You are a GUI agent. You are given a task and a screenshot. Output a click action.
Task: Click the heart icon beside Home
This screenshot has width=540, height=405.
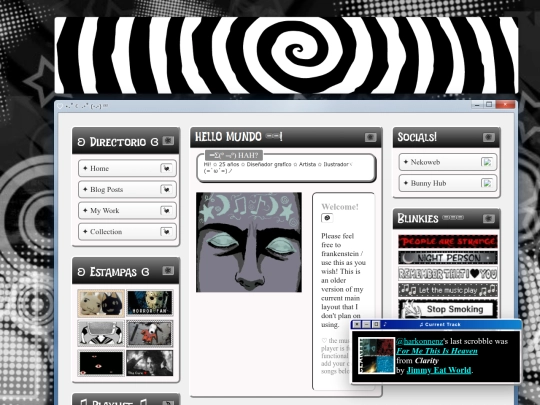pyautogui.click(x=166, y=168)
